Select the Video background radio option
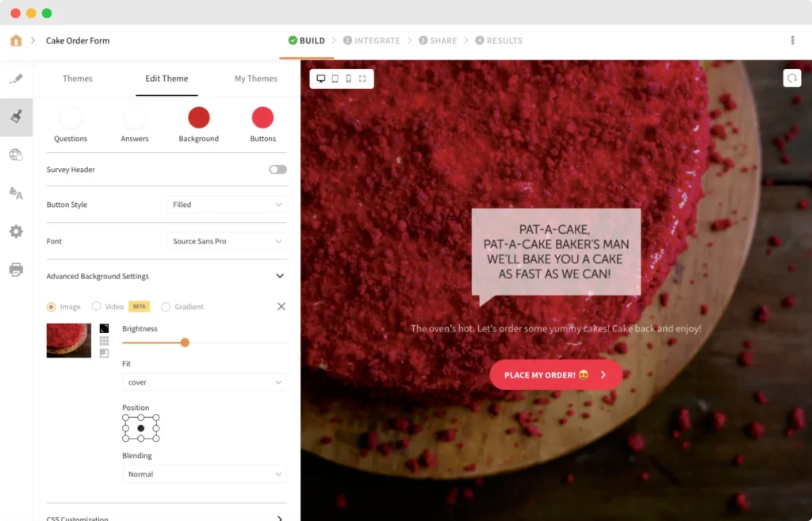The height and width of the screenshot is (521, 812). click(x=96, y=307)
